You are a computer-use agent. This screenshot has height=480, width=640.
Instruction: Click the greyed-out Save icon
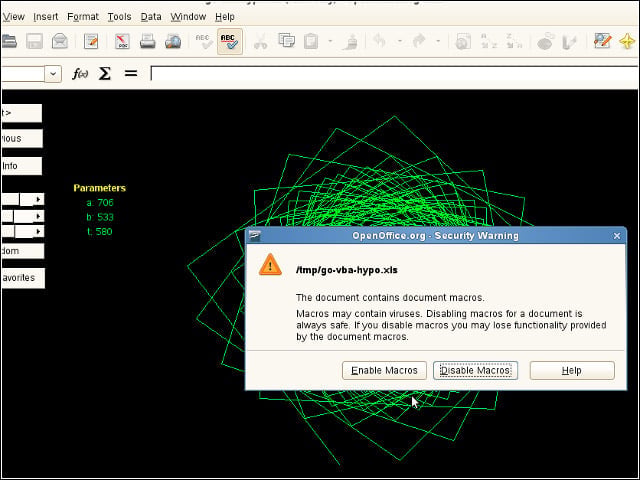34,41
